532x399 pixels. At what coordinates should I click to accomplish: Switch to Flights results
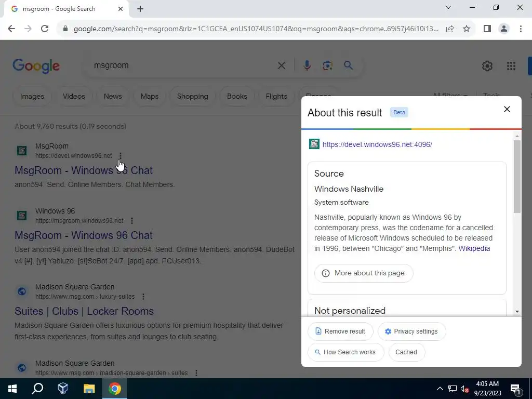point(276,96)
